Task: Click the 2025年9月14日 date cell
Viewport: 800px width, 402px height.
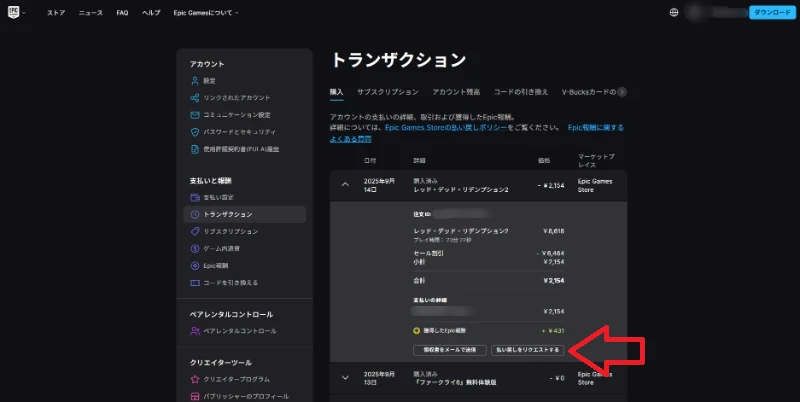Action: 379,185
